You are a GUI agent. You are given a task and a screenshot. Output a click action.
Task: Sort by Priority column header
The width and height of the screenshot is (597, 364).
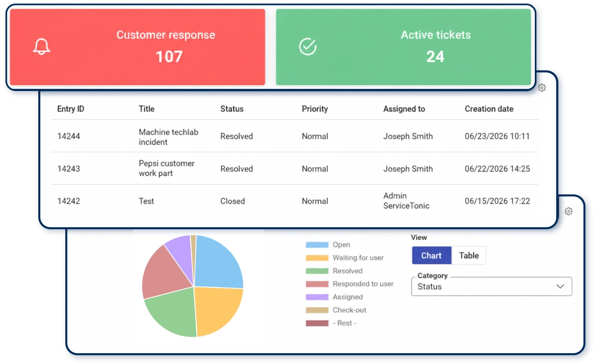315,109
